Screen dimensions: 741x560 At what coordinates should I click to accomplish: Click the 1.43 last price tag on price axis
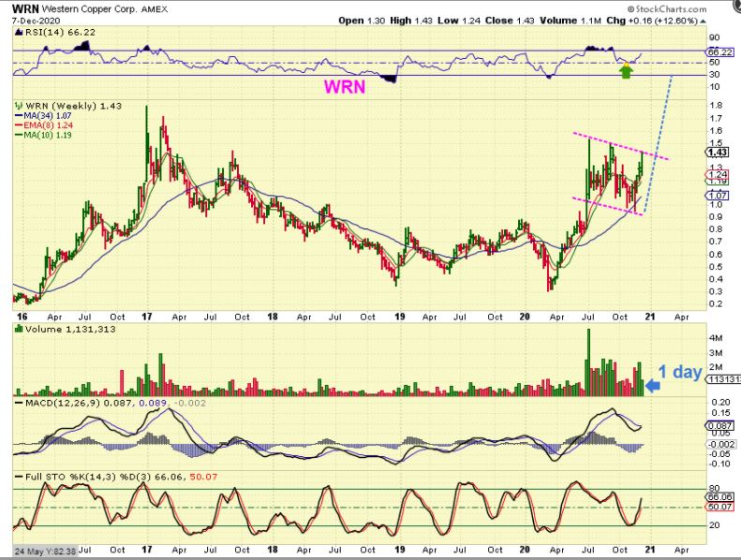[x=718, y=152]
